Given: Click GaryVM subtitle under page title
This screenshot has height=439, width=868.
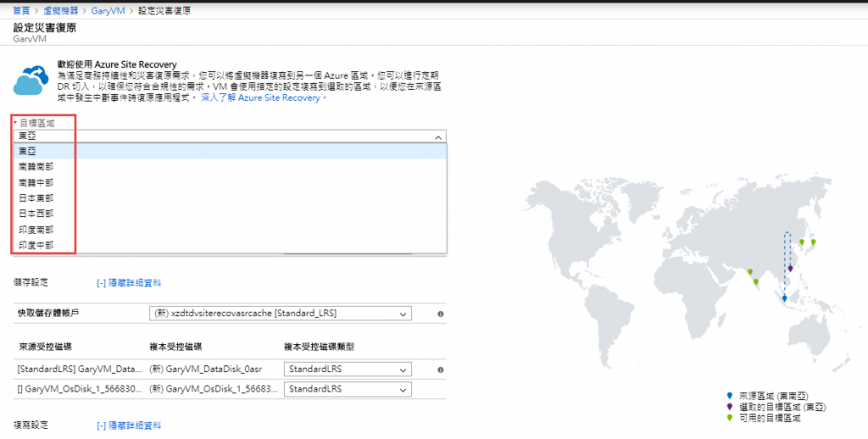Looking at the screenshot, I should coord(30,39).
